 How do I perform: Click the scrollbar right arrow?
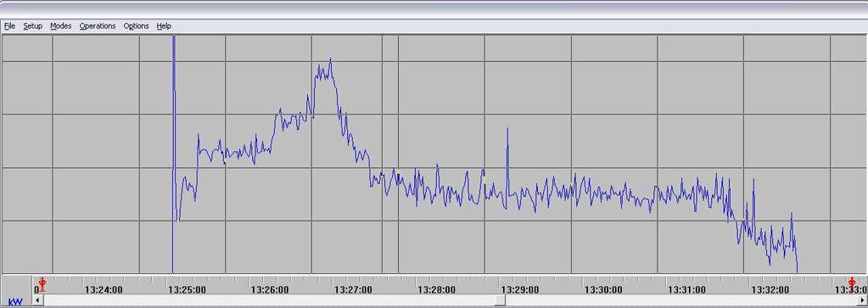[862, 300]
